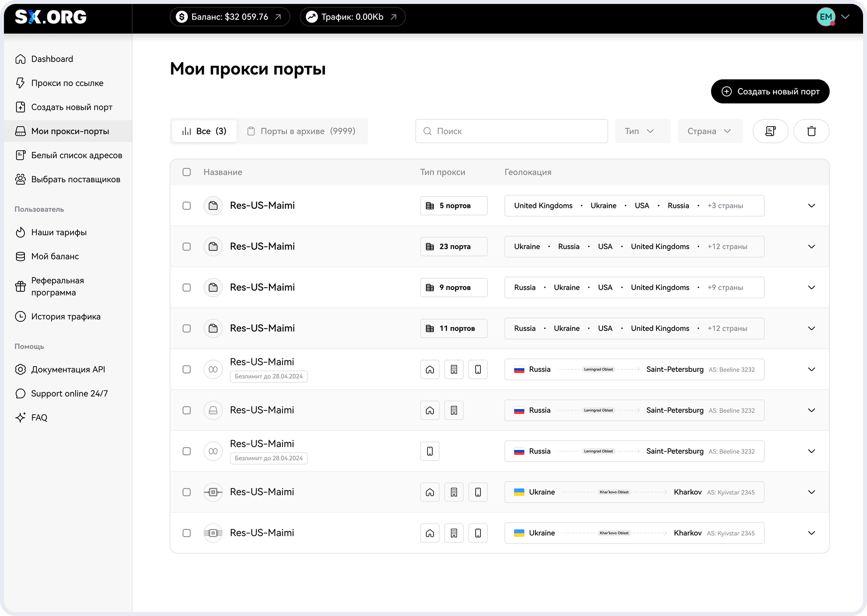Select the checkbox of the last Kharkov row
The image size is (867, 616).
(x=187, y=533)
